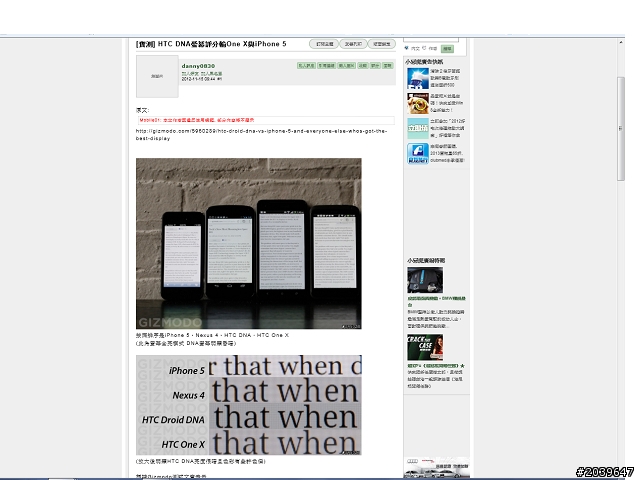Click the CRACK the CASE ad thumbnail
The image size is (640, 480).
point(425,347)
